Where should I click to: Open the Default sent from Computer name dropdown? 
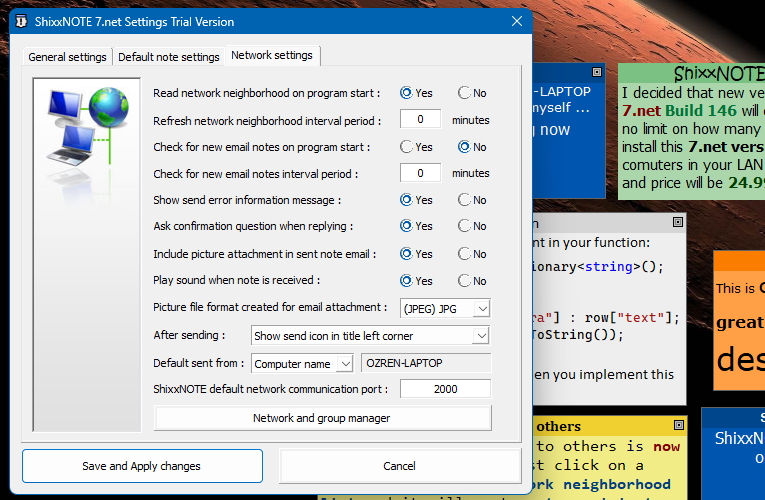pyautogui.click(x=302, y=363)
